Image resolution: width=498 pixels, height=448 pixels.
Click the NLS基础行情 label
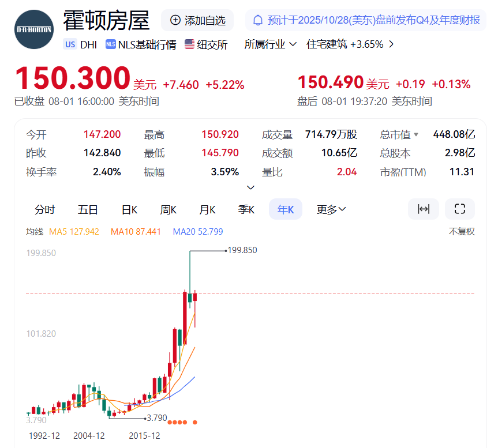click(x=147, y=44)
